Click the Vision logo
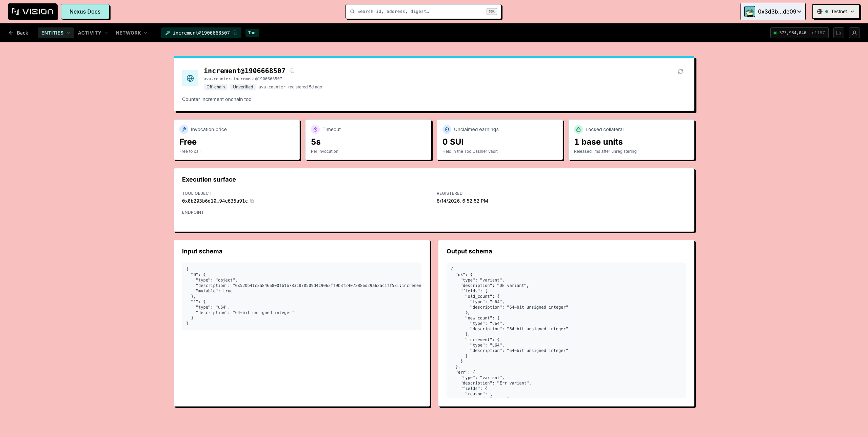Screen dimensions: 868x437 tap(33, 12)
